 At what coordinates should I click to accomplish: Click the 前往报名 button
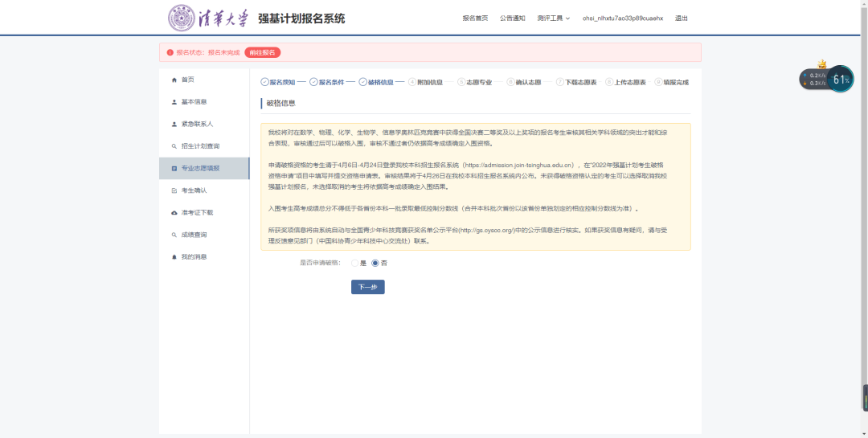262,52
